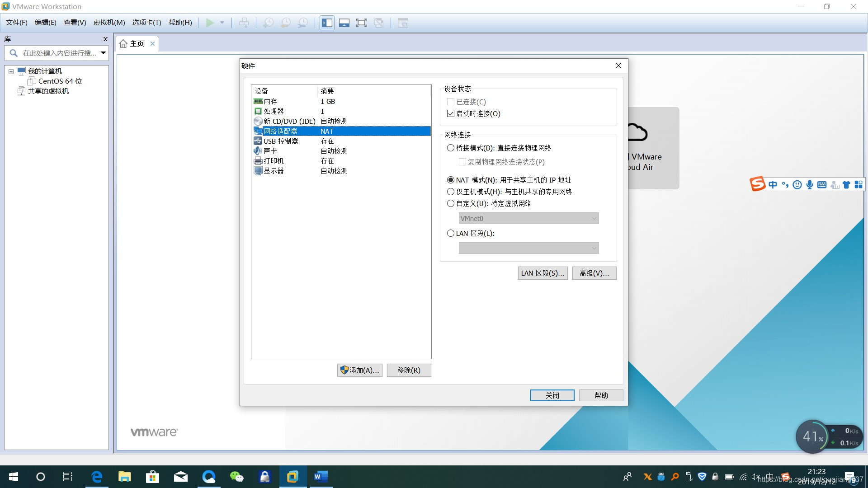Open the VMnet0 dropdown
The width and height of the screenshot is (868, 488).
point(528,219)
